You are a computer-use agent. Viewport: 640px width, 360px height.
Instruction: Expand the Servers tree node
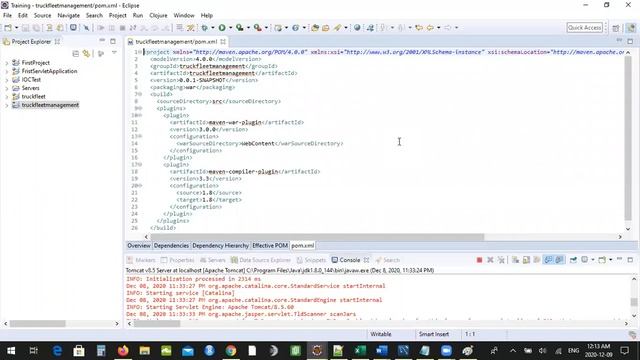click(x=7, y=88)
